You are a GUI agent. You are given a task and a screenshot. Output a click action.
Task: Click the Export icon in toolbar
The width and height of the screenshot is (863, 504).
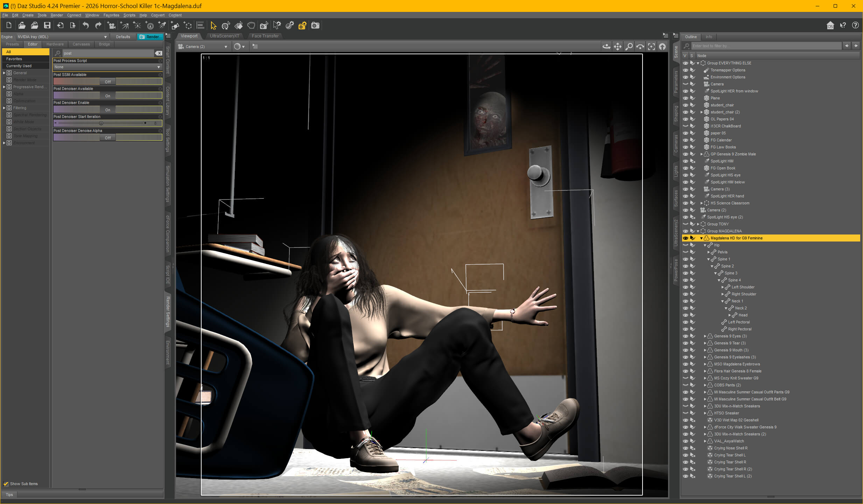click(x=73, y=25)
